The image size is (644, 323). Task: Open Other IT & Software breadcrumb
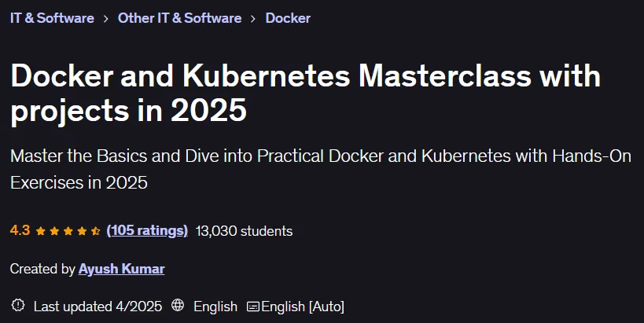pyautogui.click(x=179, y=18)
